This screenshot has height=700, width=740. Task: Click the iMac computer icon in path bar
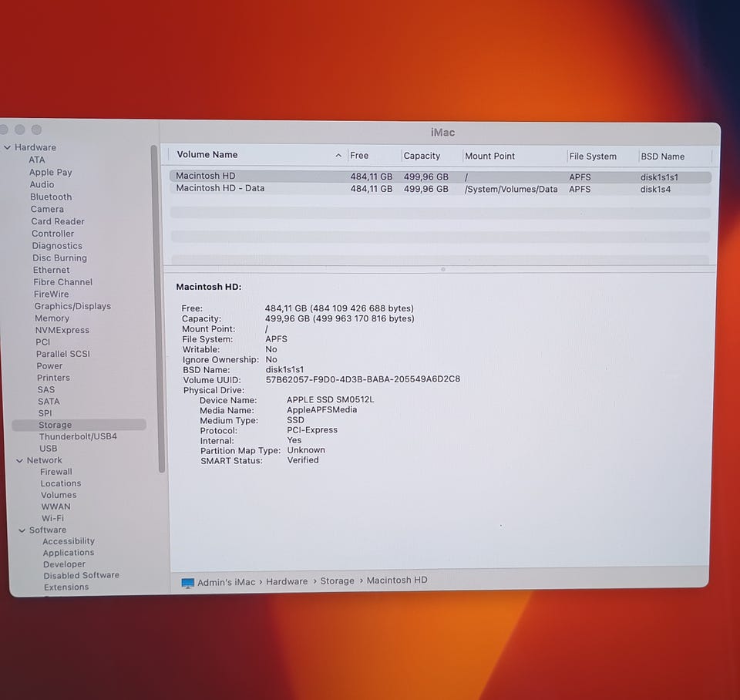188,584
